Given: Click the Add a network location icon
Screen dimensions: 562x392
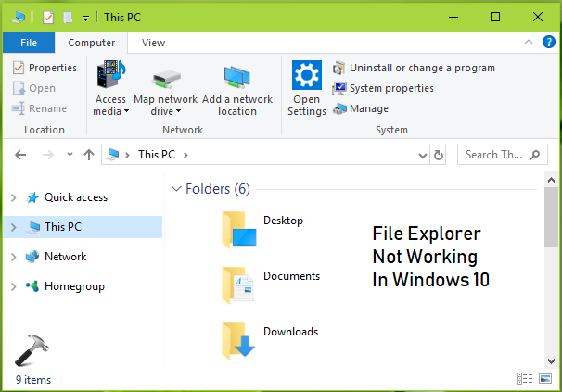Looking at the screenshot, I should pyautogui.click(x=236, y=77).
